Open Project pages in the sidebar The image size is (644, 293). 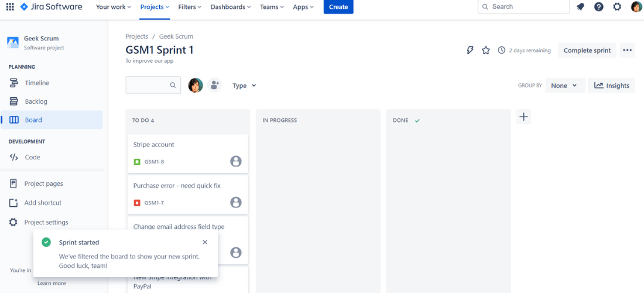pos(52,183)
